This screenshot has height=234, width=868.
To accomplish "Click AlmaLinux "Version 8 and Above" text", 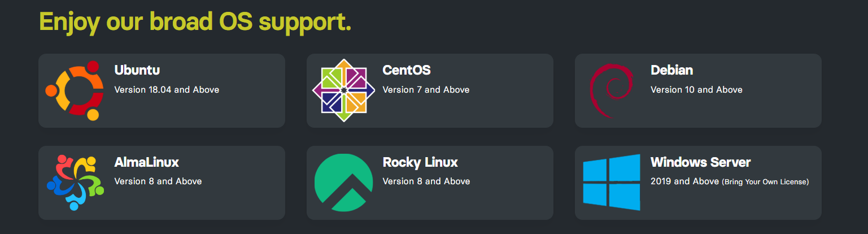I will pos(158,181).
